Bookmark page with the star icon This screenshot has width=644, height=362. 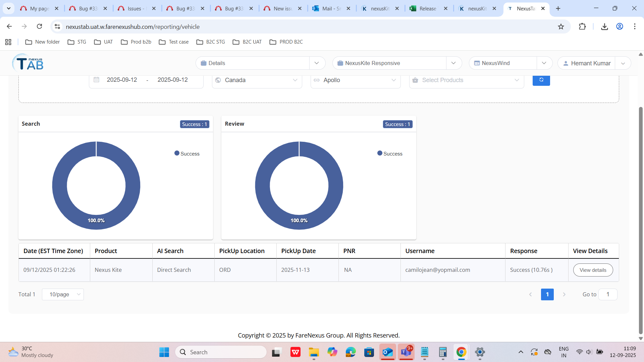[x=561, y=26]
